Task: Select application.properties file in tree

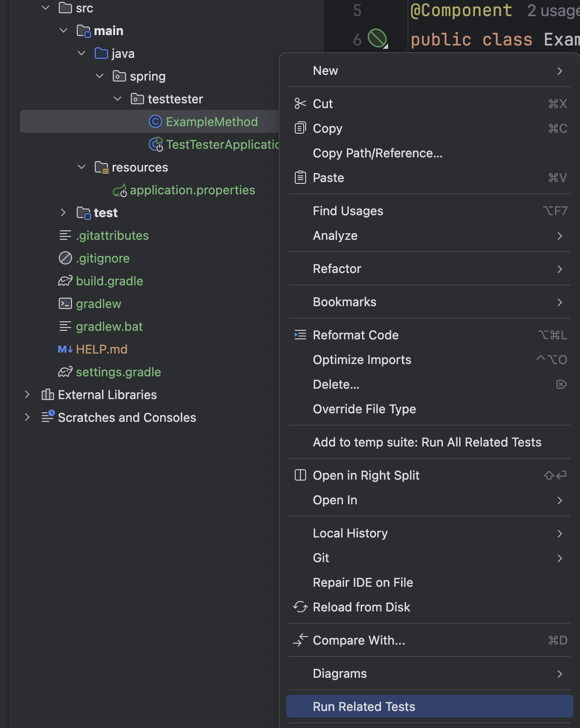Action: coord(192,190)
